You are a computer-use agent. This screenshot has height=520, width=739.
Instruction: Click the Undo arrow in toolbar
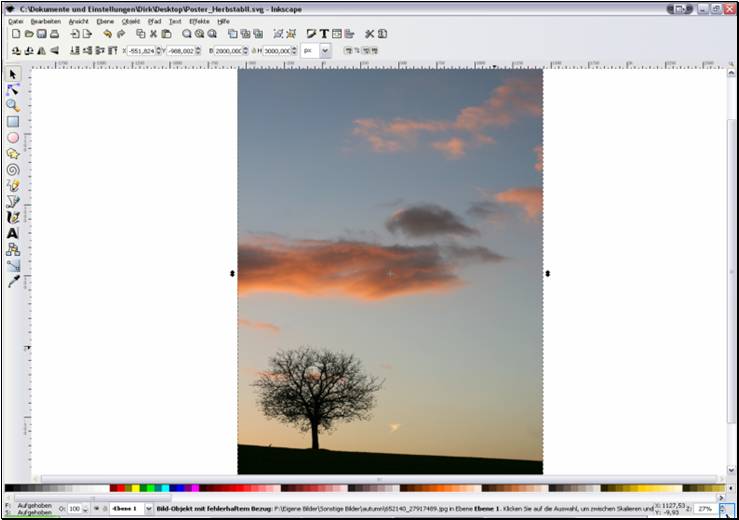[x=106, y=34]
